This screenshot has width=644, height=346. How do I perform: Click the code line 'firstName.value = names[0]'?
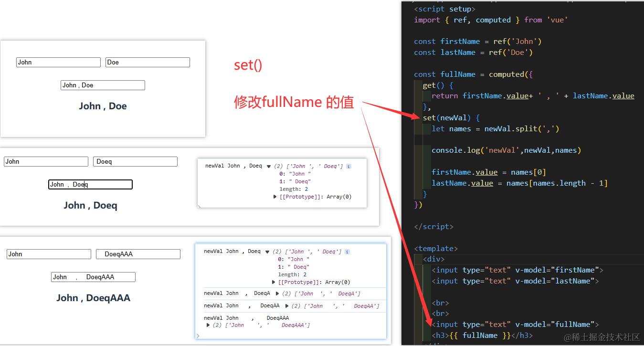(488, 172)
